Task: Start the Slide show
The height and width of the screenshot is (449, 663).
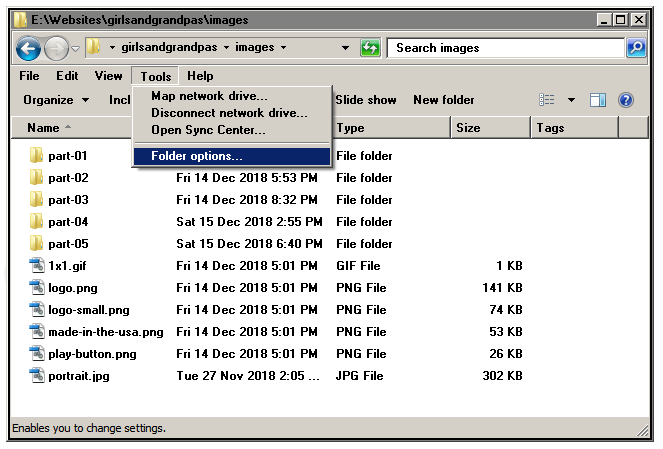Action: [366, 100]
